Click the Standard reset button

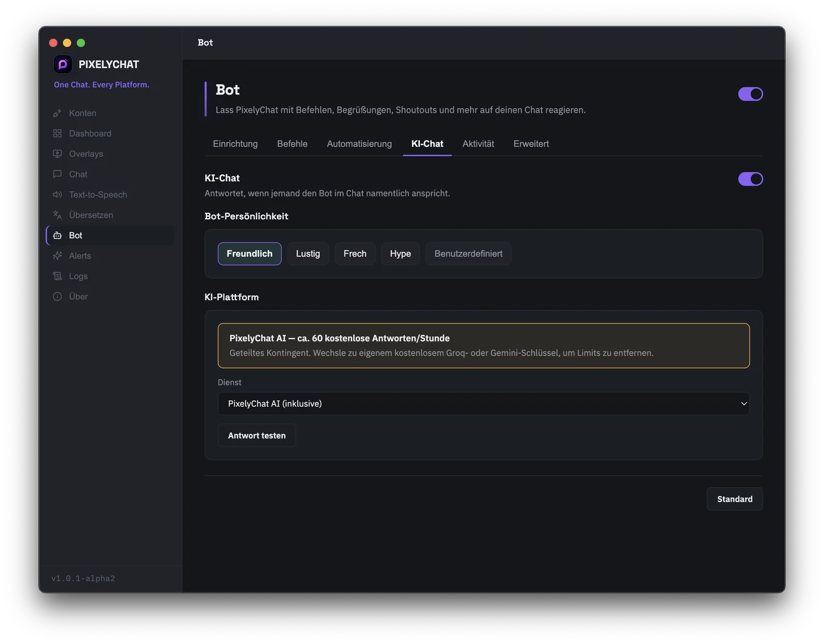point(734,499)
